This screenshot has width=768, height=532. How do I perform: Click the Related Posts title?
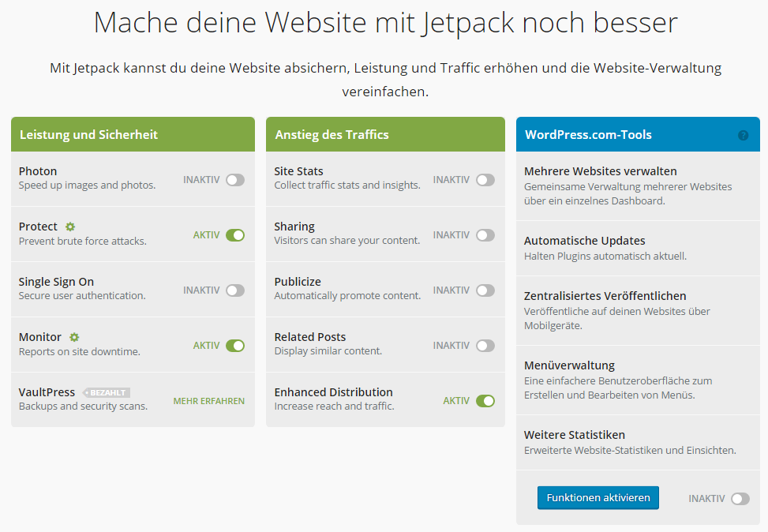(x=310, y=337)
